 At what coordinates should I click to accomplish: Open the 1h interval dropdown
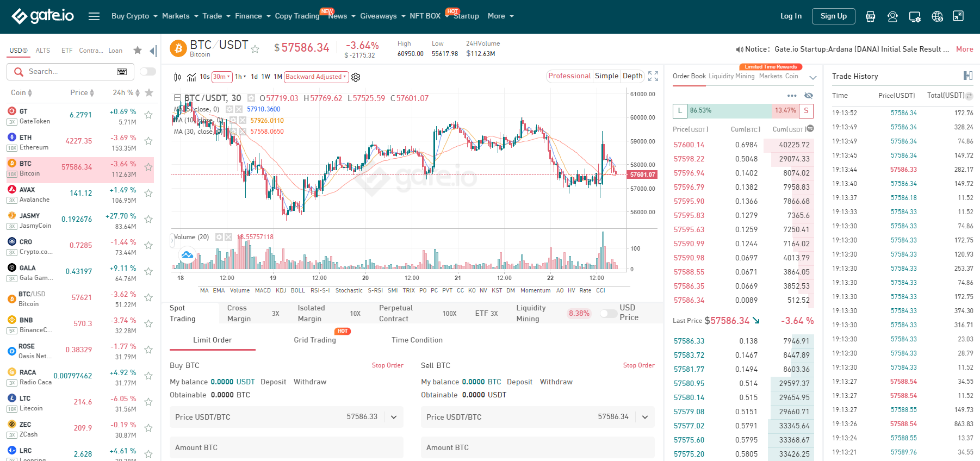point(240,77)
